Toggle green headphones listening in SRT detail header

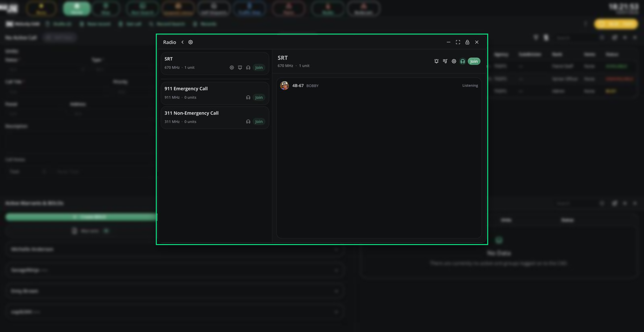(x=463, y=61)
